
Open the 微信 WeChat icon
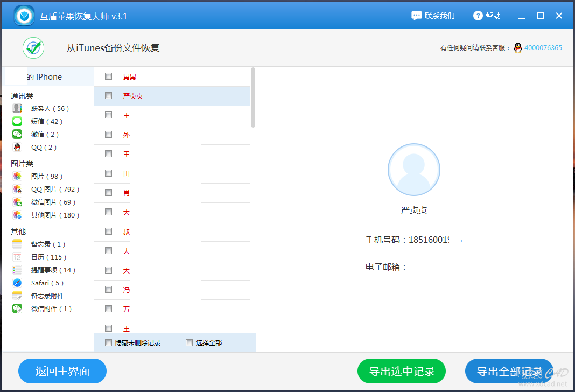(x=17, y=134)
